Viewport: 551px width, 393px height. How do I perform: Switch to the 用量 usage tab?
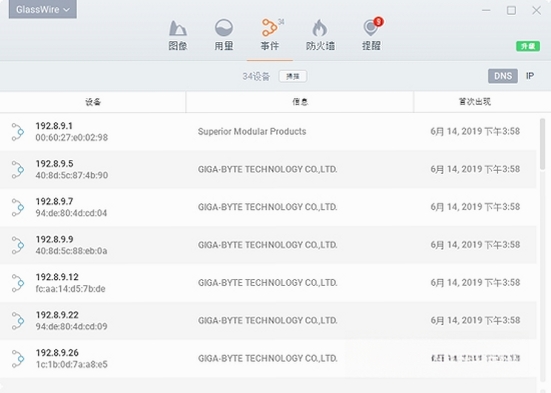tap(224, 36)
